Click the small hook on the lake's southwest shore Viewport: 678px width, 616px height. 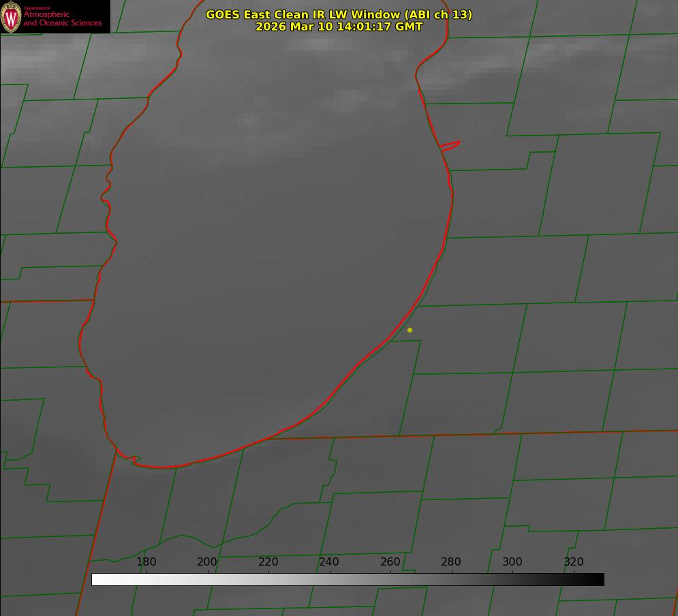[134, 460]
